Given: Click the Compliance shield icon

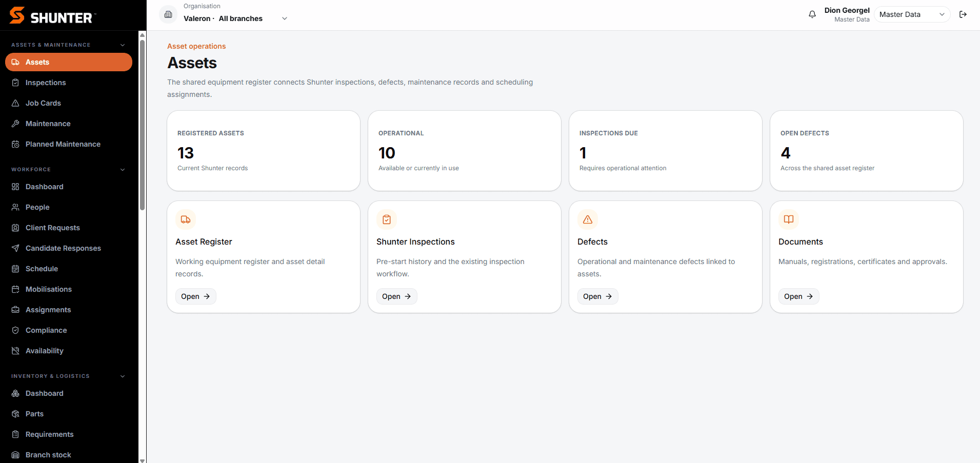Looking at the screenshot, I should [15, 330].
